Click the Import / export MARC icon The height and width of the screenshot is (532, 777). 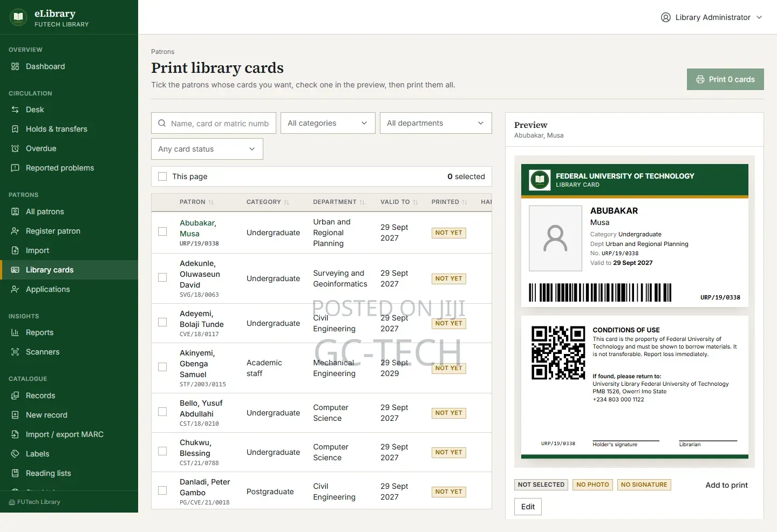pyautogui.click(x=15, y=434)
